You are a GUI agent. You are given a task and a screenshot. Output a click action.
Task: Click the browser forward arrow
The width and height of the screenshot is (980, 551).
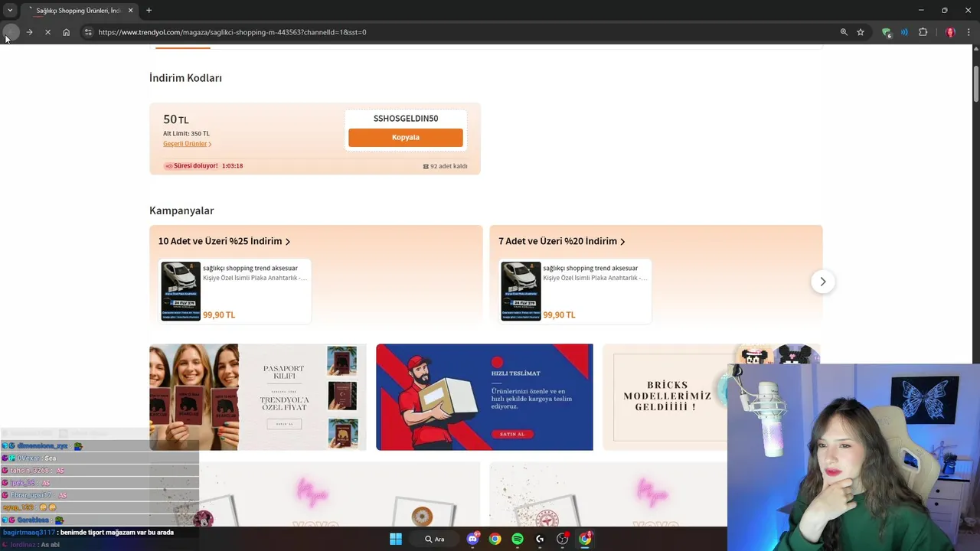[29, 32]
